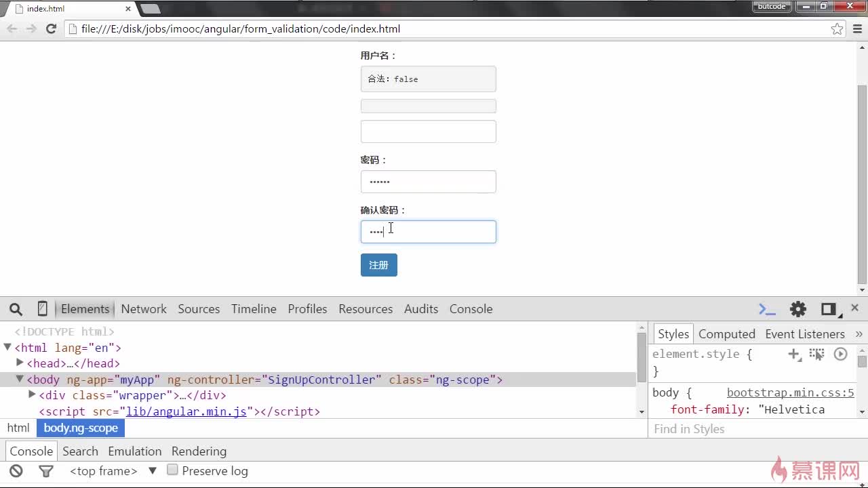Click the butcode profile button
Screen dimensions: 868x488
(772, 6)
